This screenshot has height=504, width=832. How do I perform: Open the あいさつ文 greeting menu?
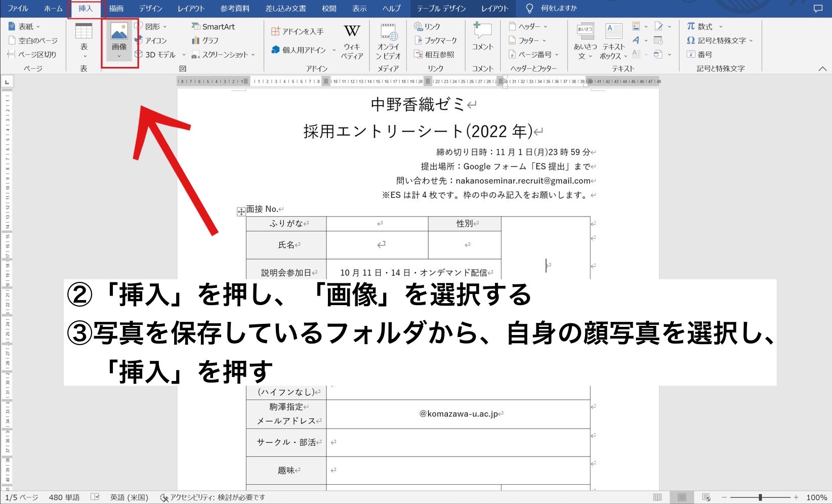coord(585,42)
